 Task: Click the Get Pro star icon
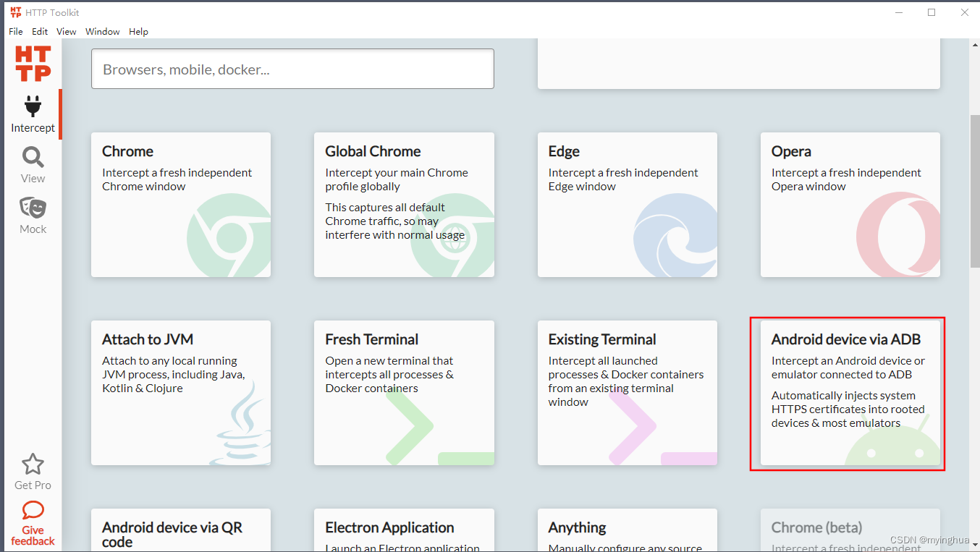33,464
